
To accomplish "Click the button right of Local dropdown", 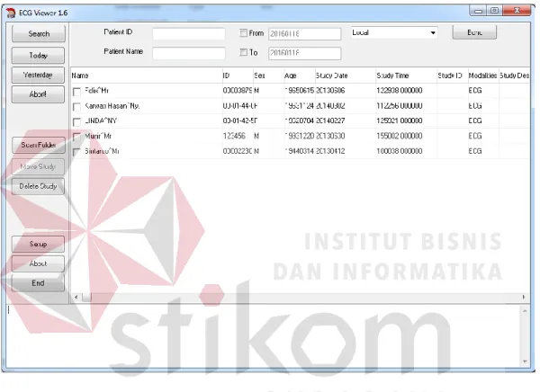I will (474, 32).
